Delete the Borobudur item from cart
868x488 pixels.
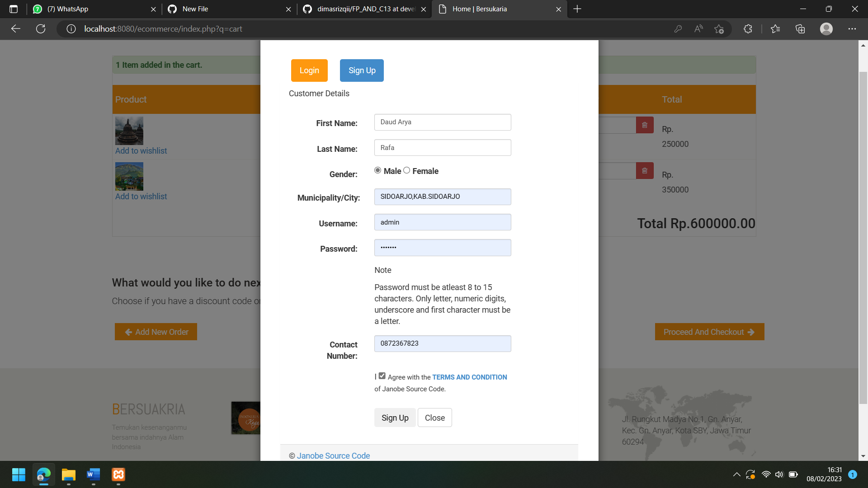point(645,125)
